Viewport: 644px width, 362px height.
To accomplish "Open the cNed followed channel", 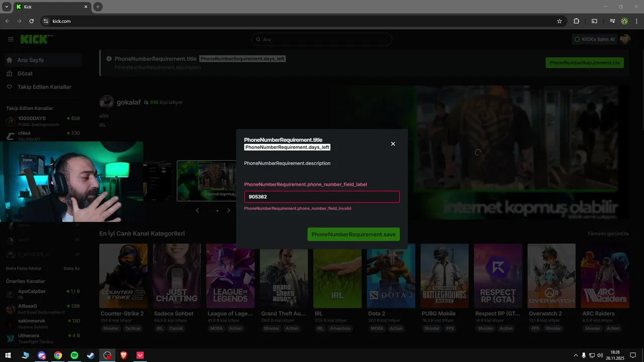I will (42, 135).
